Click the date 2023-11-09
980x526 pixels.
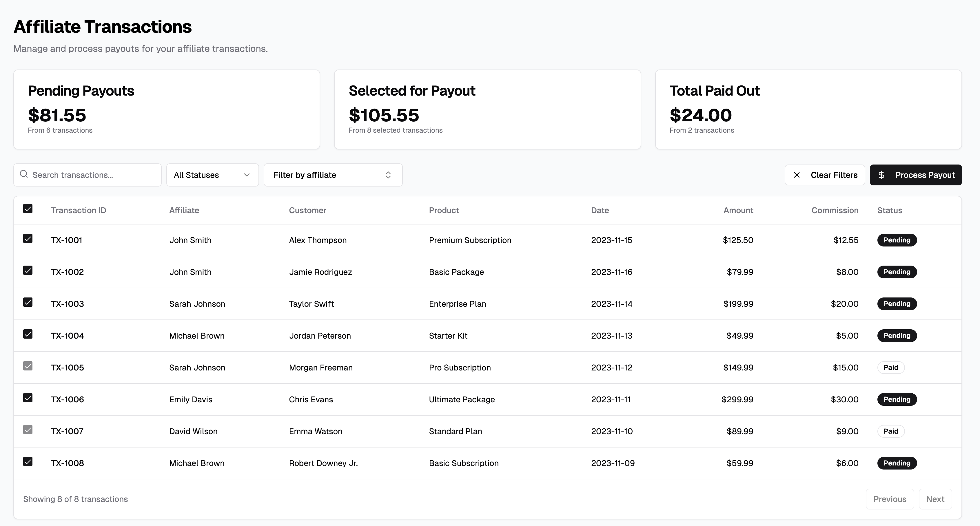point(613,463)
